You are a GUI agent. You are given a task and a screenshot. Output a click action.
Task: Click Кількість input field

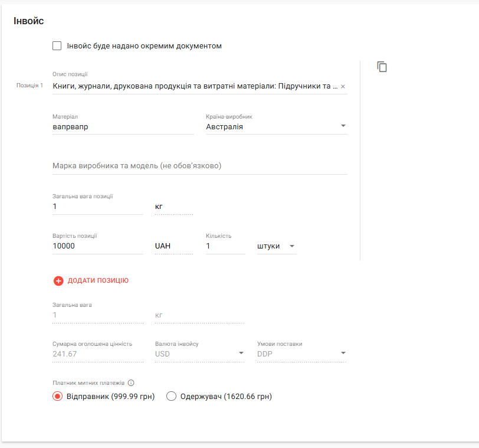point(225,246)
